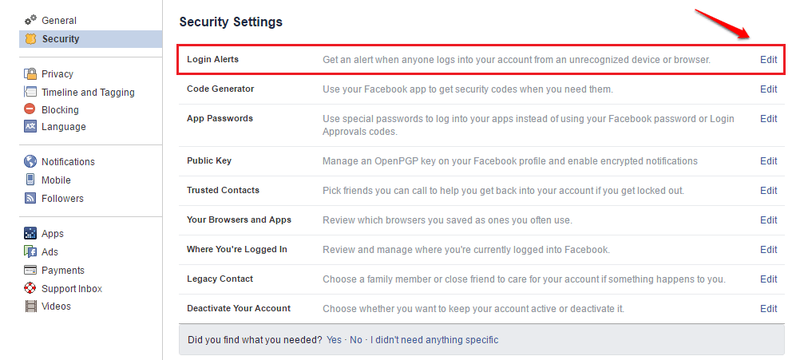
Task: Click the Videos film strip icon
Action: 31,306
